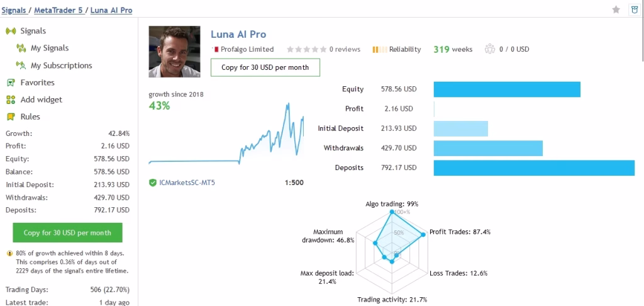Click the Rules bookmark icon
Screen dimensions: 644x306
(10, 116)
